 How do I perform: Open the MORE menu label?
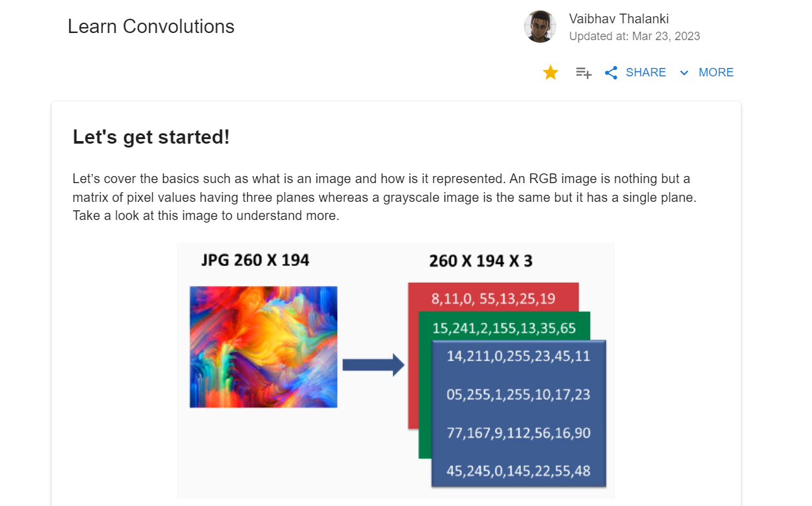(716, 72)
